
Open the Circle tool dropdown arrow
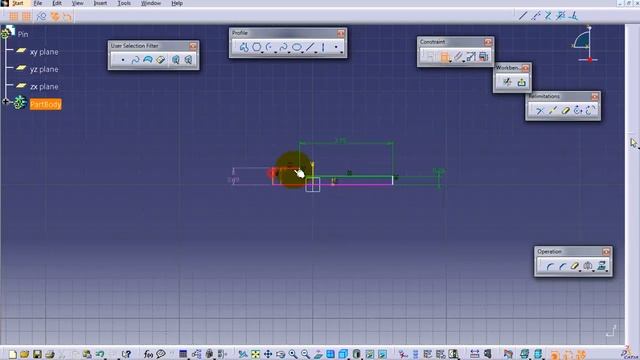click(x=262, y=52)
